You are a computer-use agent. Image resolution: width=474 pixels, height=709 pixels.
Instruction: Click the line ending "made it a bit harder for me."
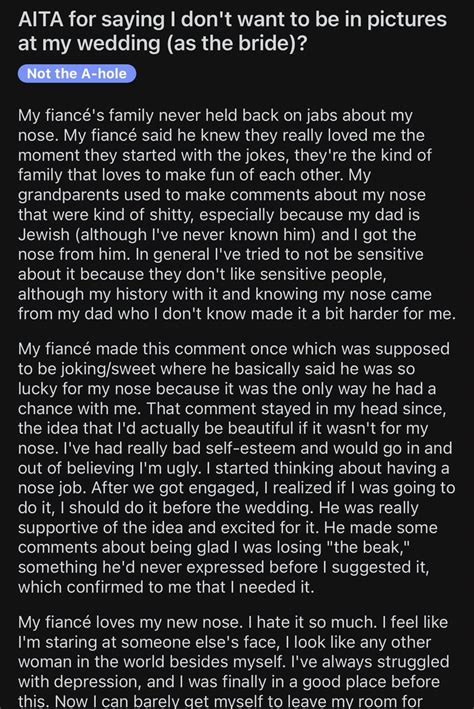[x=237, y=314]
